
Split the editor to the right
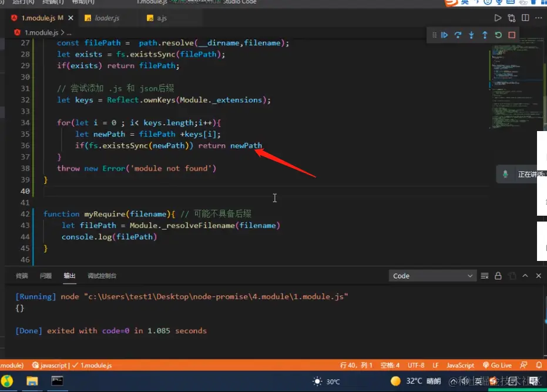[525, 18]
